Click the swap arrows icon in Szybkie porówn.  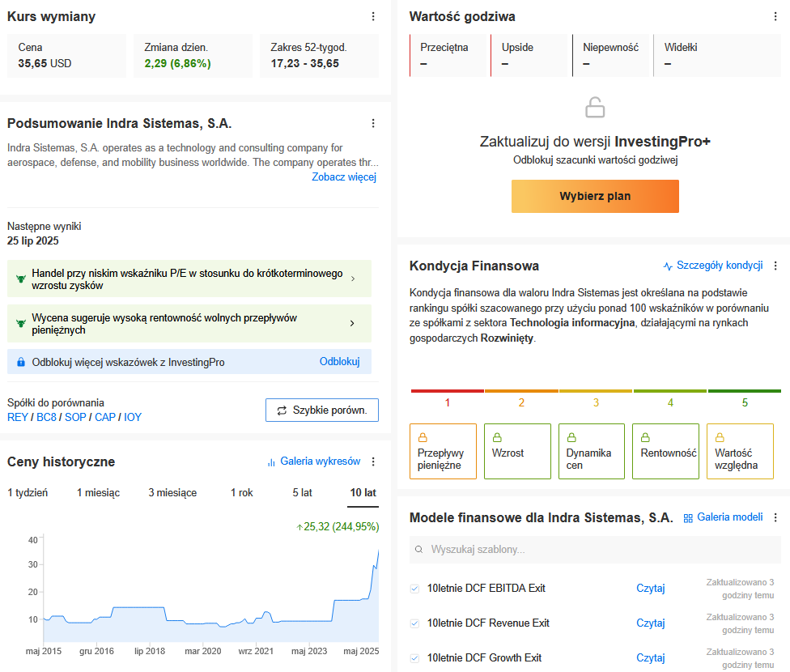click(282, 410)
